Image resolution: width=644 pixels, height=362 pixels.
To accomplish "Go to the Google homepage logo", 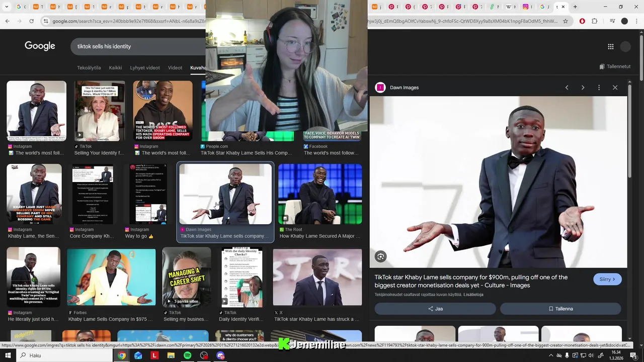I will [x=40, y=46].
